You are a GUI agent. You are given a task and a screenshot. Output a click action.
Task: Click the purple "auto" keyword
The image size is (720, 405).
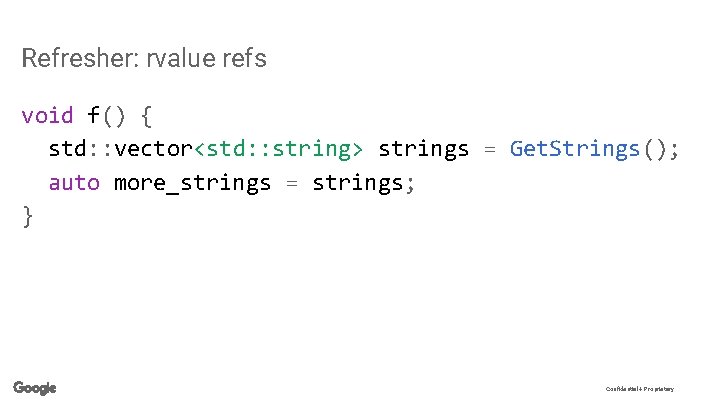pyautogui.click(x=75, y=183)
